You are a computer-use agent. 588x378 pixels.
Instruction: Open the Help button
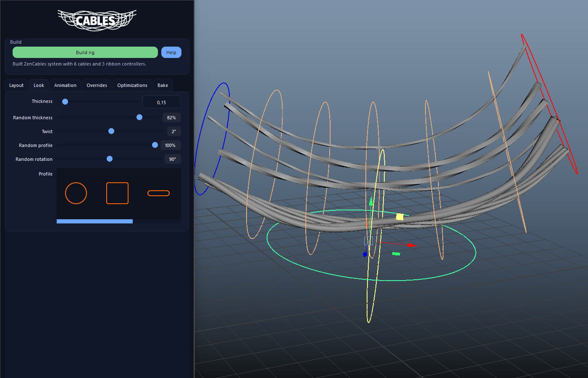coord(171,52)
